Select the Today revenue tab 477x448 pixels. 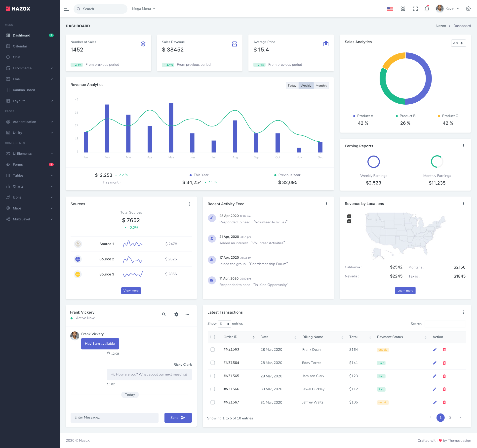(292, 86)
